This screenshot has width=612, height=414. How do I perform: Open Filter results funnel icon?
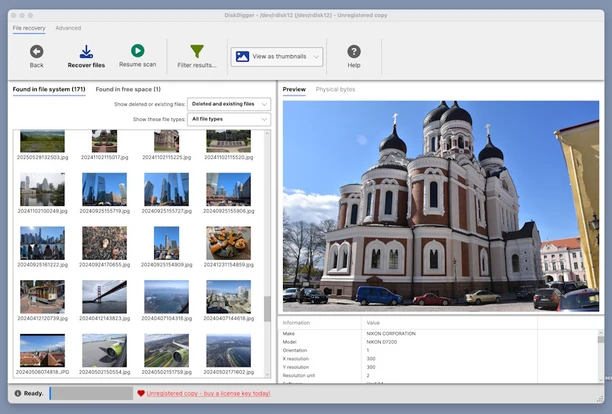197,51
